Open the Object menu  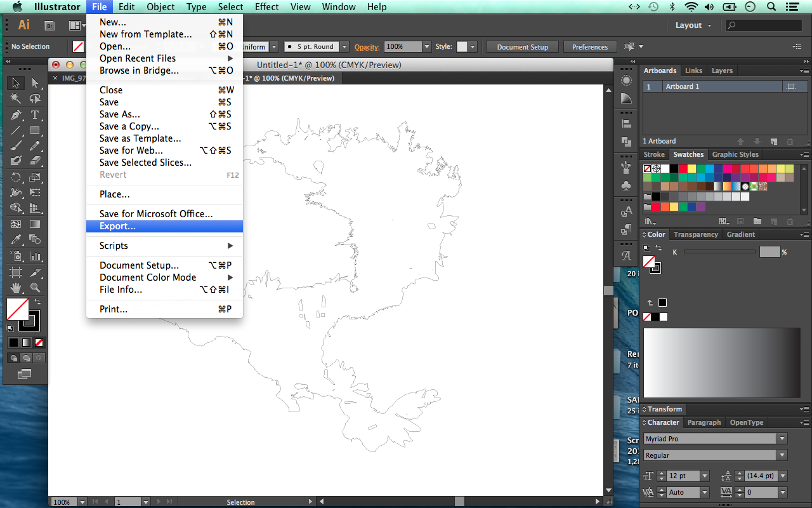[x=160, y=7]
